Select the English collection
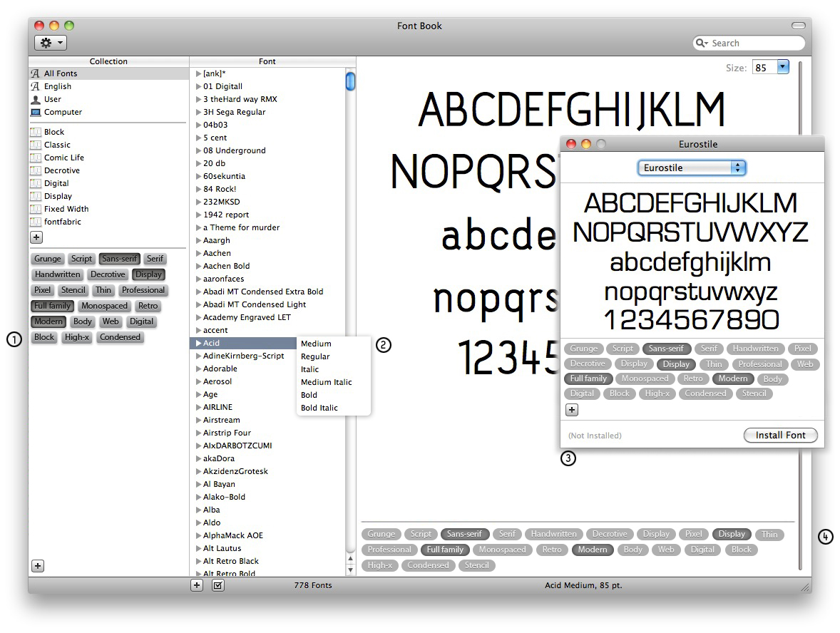 109,86
